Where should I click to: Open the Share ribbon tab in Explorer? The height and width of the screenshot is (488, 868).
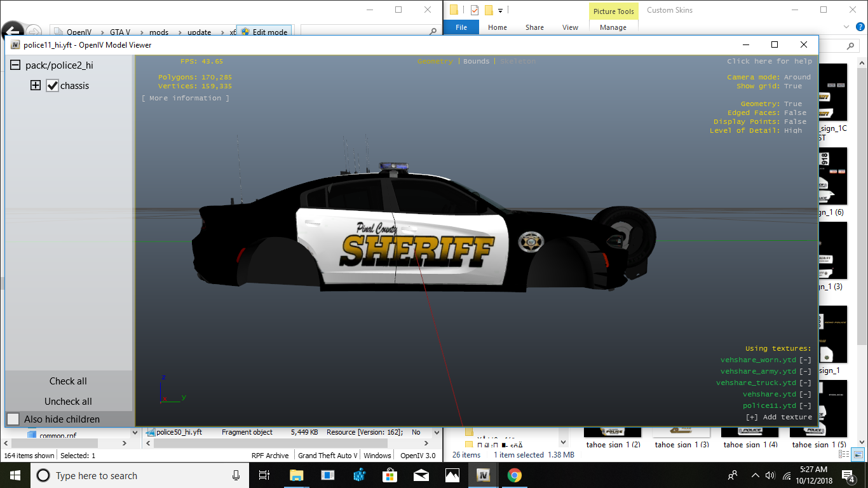[534, 27]
